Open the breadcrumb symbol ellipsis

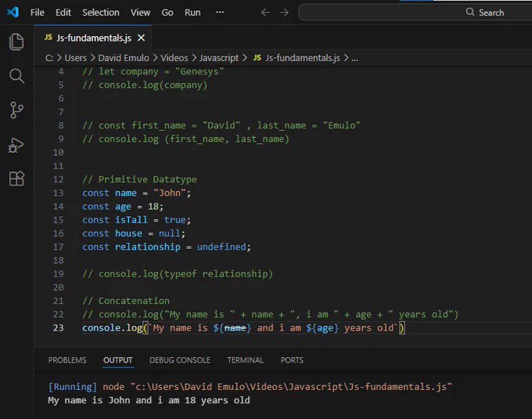(x=354, y=59)
